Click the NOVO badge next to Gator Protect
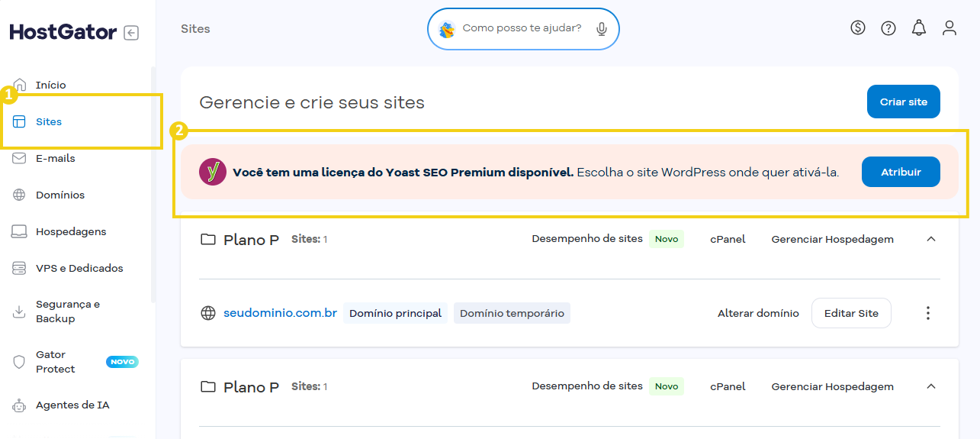980x439 pixels. pyautogui.click(x=122, y=362)
